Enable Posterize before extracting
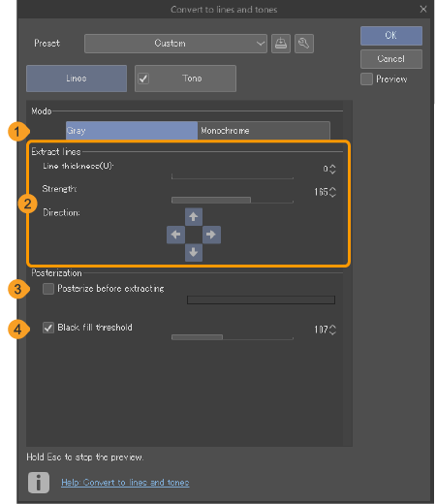This screenshot has height=504, width=436. [48, 289]
